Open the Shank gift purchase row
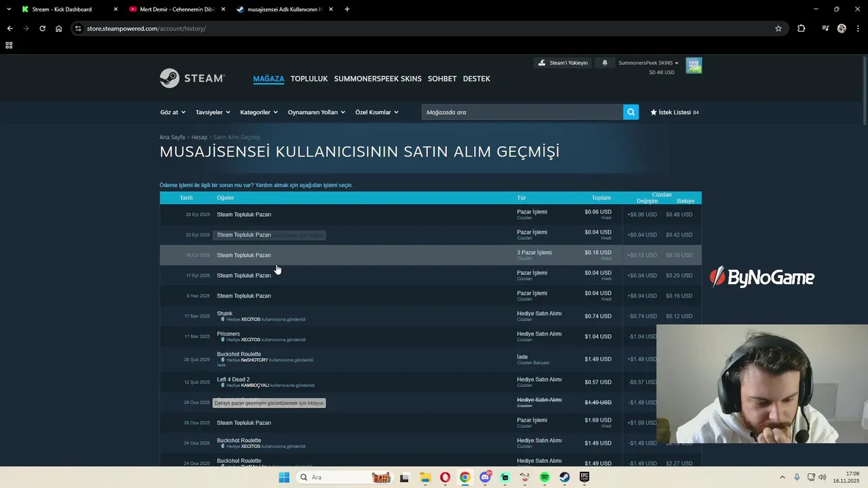 (x=431, y=316)
